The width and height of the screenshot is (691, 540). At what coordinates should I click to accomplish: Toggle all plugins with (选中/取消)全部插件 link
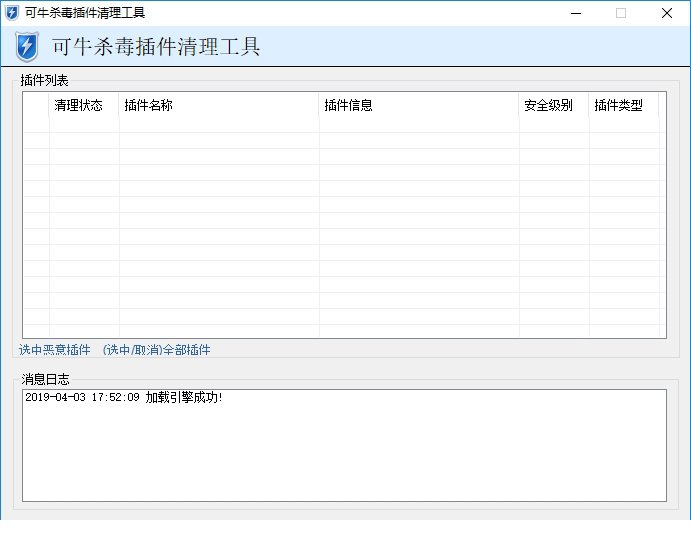pos(157,350)
